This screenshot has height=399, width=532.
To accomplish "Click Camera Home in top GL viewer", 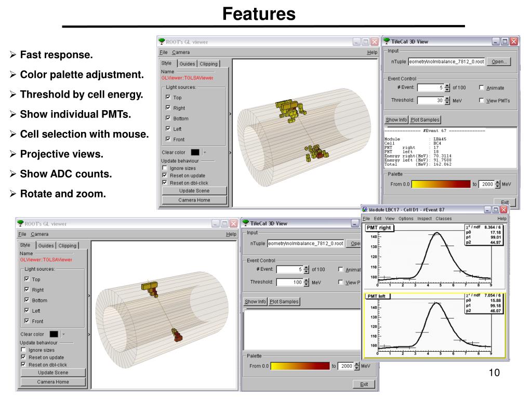I will (194, 200).
